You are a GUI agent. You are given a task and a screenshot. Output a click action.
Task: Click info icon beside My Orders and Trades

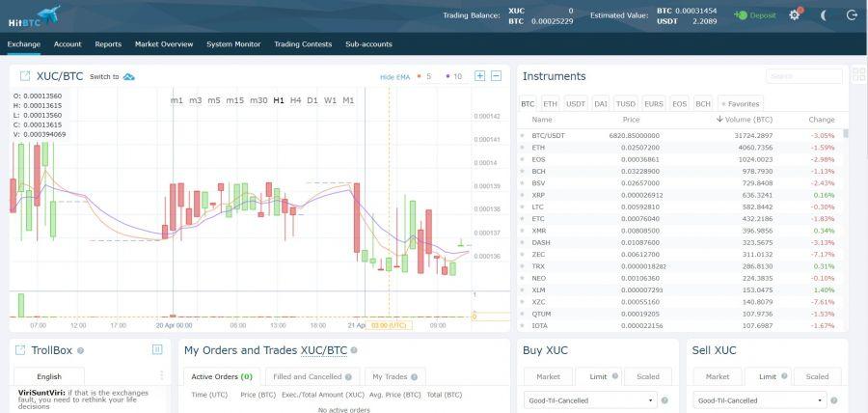pyautogui.click(x=354, y=350)
